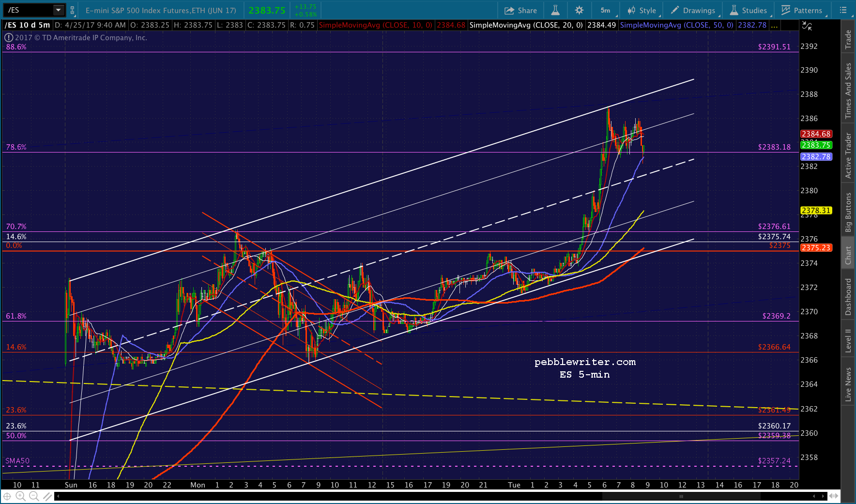Expand hidden study labels via the ellipsis
Image resolution: width=856 pixels, height=504 pixels.
click(x=775, y=25)
